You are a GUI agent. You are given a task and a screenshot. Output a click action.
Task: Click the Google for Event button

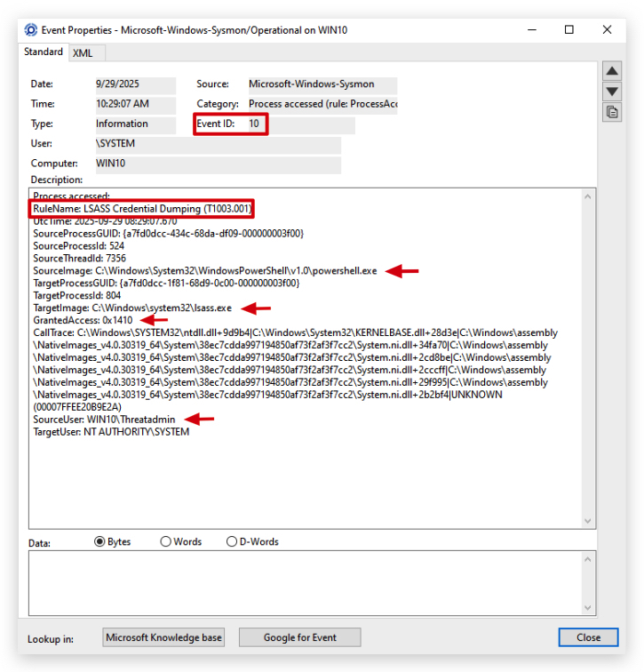point(299,637)
